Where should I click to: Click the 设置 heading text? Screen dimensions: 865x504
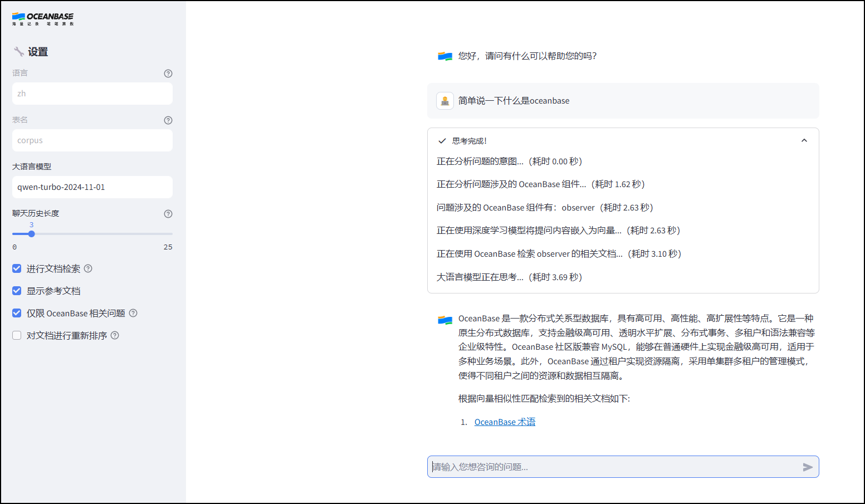38,52
